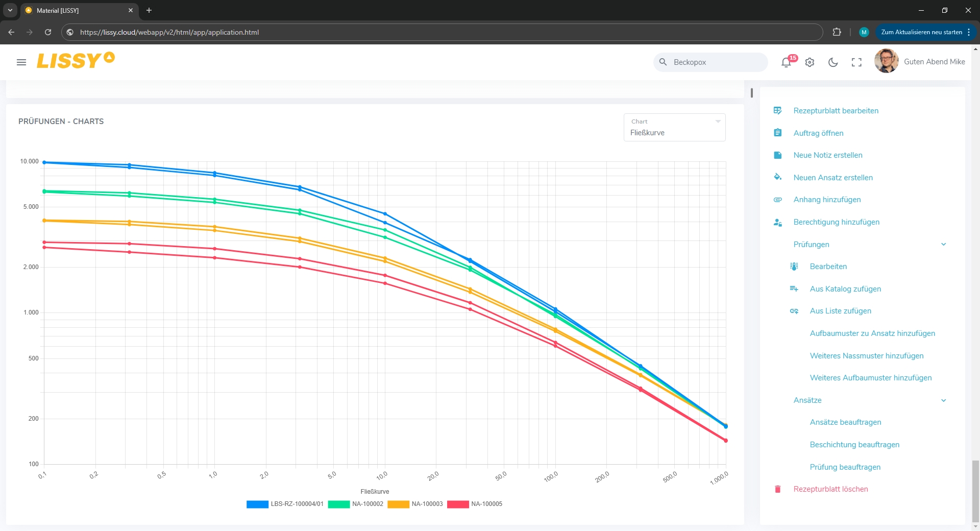Click the Neuen Ansatz erstellen paint bucket icon
This screenshot has height=531, width=980.
(x=777, y=177)
